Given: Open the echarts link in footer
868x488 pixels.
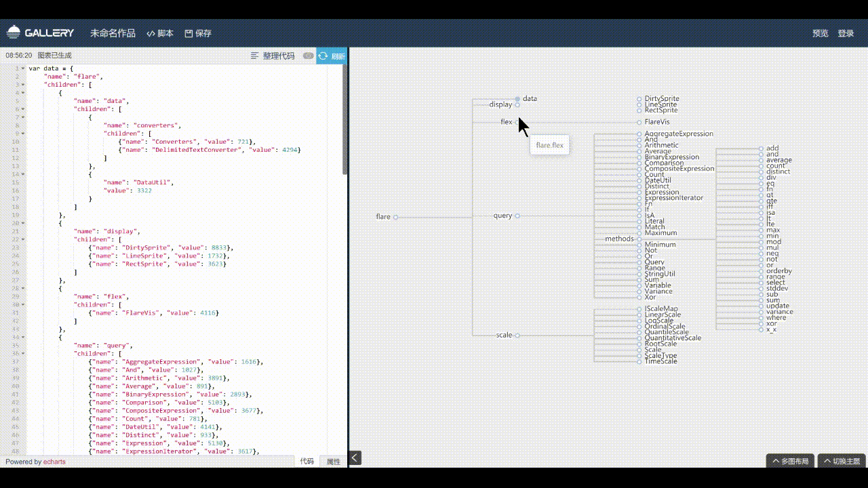Looking at the screenshot, I should click(54, 462).
